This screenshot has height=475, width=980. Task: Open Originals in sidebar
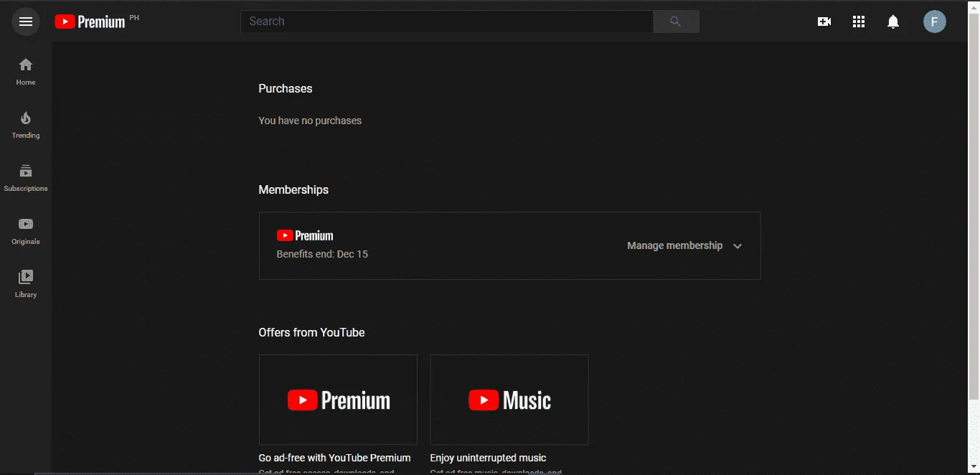click(26, 231)
